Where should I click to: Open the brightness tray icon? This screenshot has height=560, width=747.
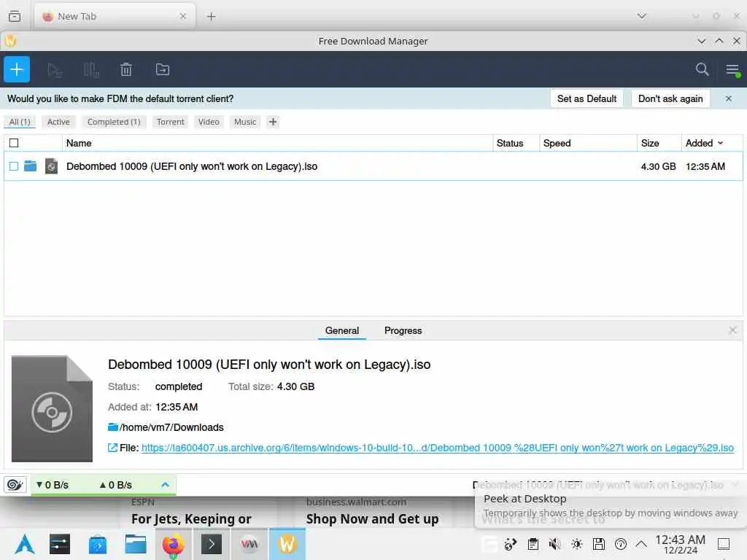tap(577, 544)
